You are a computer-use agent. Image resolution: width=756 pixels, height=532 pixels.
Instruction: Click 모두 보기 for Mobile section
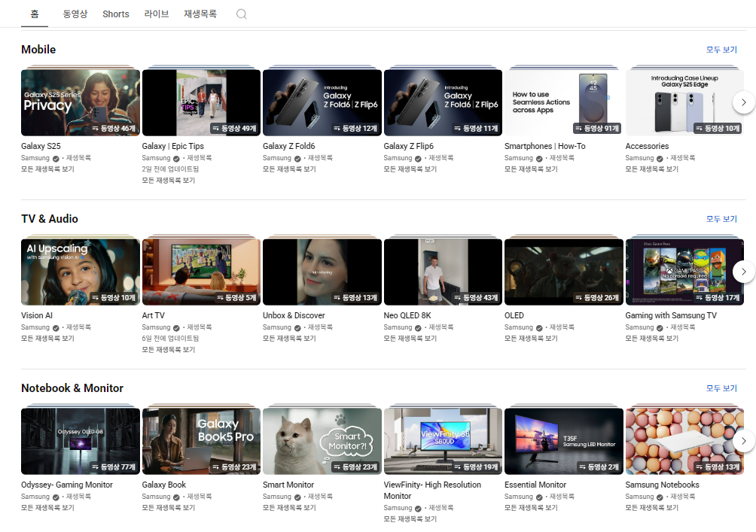click(x=721, y=50)
